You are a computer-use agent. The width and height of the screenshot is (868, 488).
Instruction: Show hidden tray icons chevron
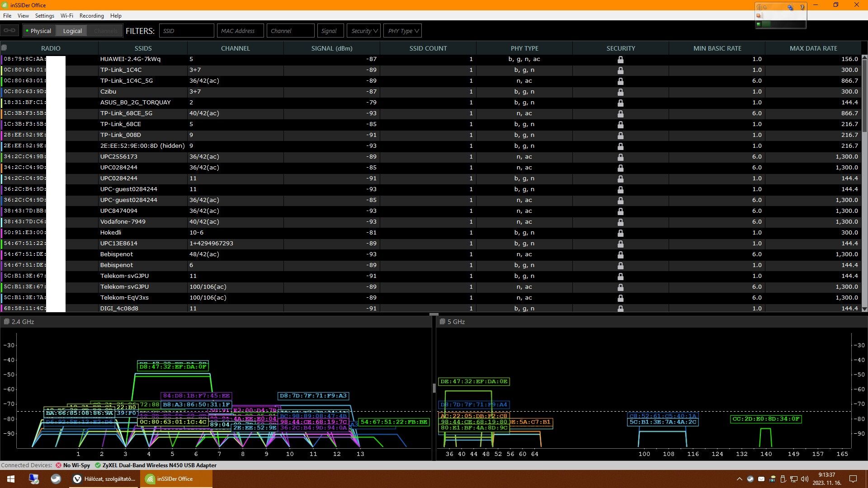point(739,479)
